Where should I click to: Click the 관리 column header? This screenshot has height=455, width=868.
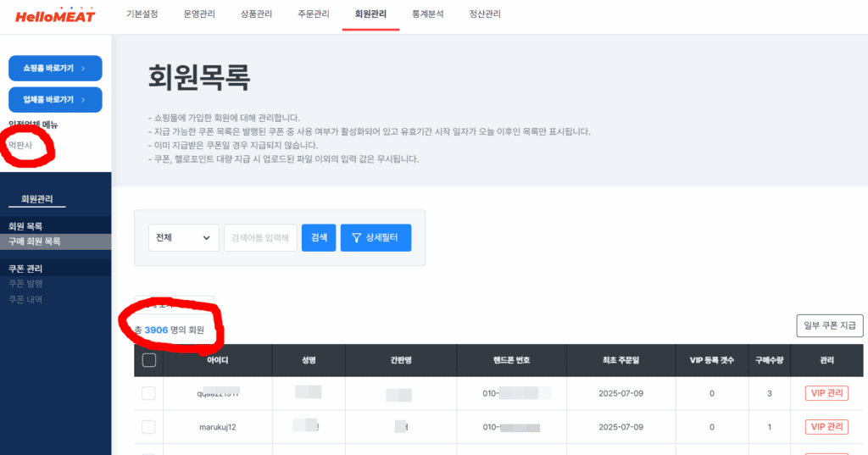coord(827,360)
